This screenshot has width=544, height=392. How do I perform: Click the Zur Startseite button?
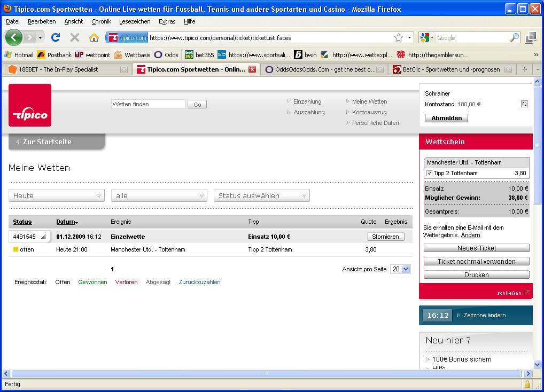(x=57, y=142)
